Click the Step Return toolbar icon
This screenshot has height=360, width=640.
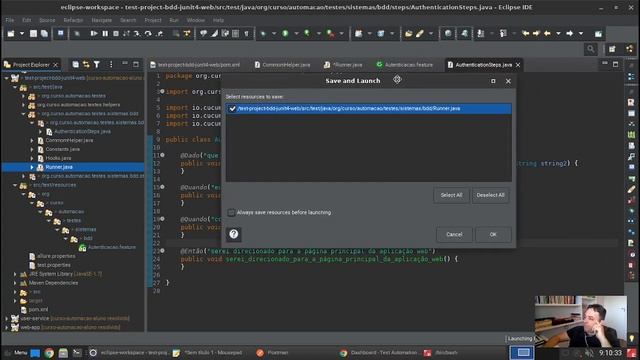coord(160,33)
